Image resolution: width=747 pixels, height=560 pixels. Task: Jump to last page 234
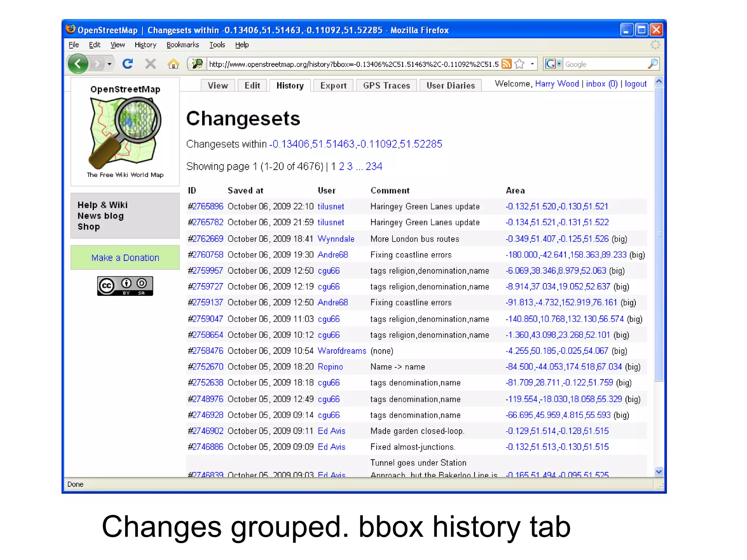(x=374, y=166)
